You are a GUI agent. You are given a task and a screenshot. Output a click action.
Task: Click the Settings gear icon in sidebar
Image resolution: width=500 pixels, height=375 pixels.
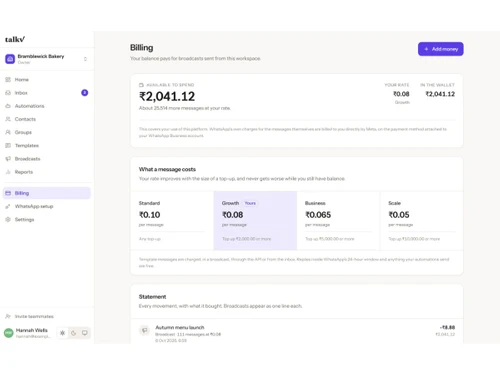point(8,219)
